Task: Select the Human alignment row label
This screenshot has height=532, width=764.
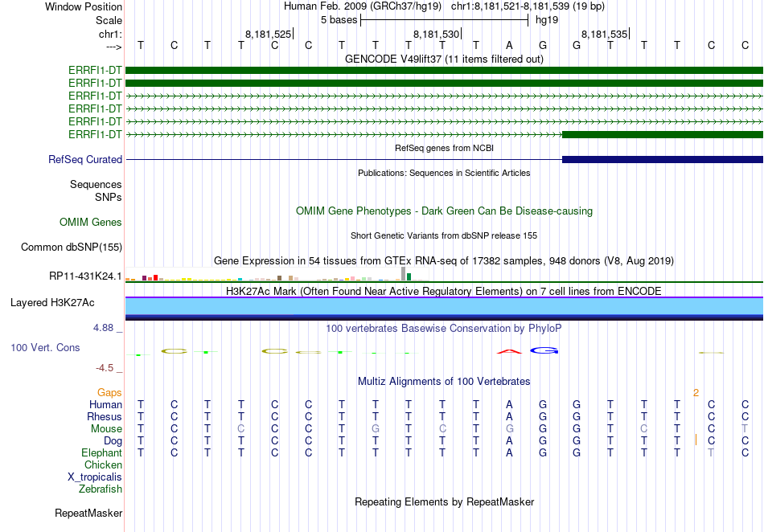Action: 105,404
